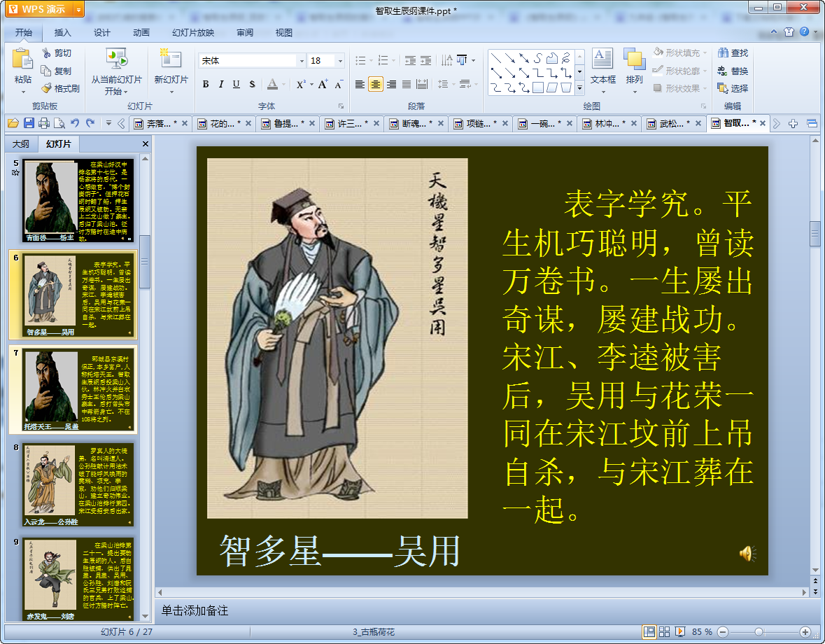Click the text direction icon
The height and width of the screenshot is (644, 825).
pos(462,60)
